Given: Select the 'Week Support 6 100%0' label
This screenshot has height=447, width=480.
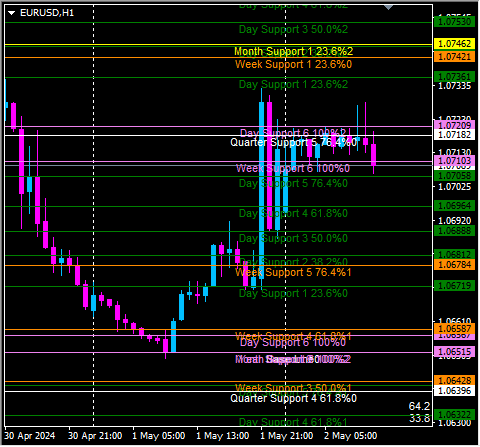Looking at the screenshot, I should (293, 168).
